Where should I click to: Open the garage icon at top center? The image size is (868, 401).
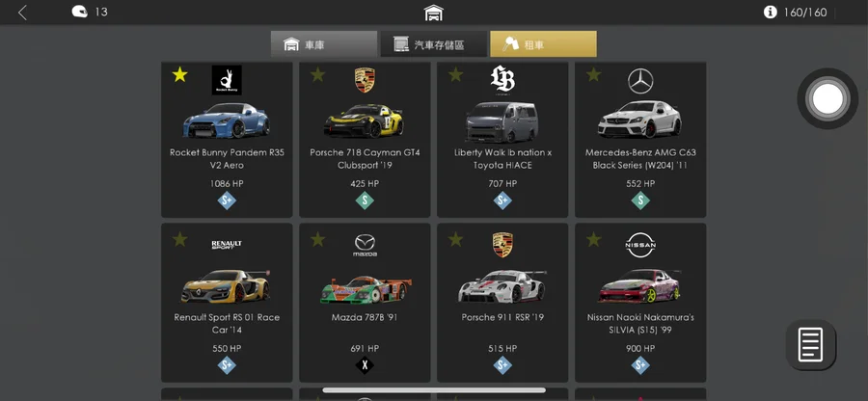[x=433, y=13]
